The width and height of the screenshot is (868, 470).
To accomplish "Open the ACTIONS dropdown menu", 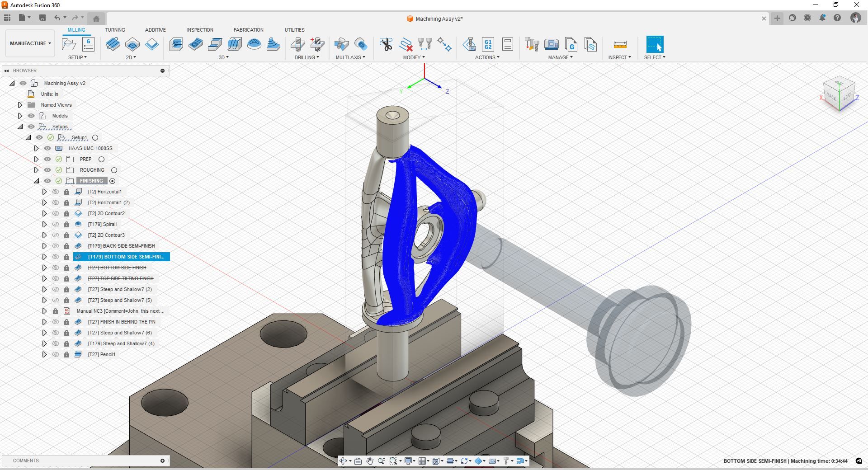I will point(487,57).
